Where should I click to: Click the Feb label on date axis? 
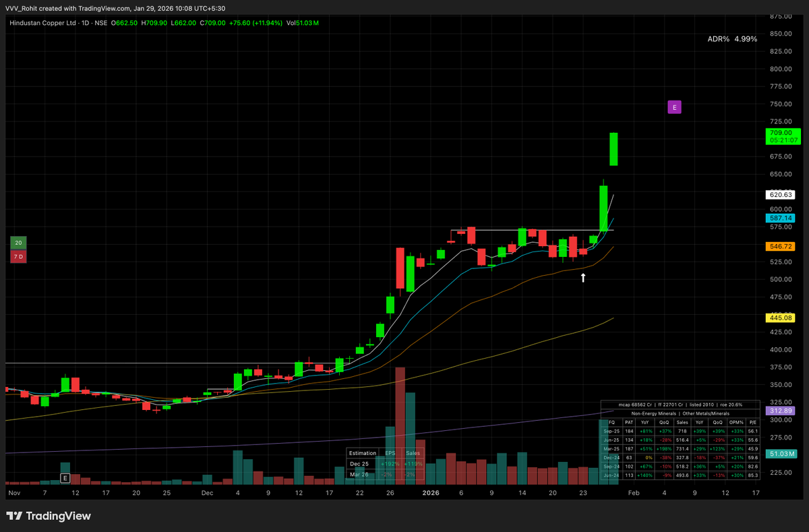pos(634,493)
